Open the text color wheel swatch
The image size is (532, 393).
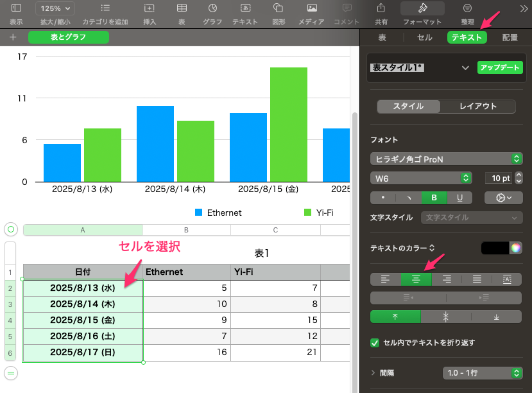(515, 248)
